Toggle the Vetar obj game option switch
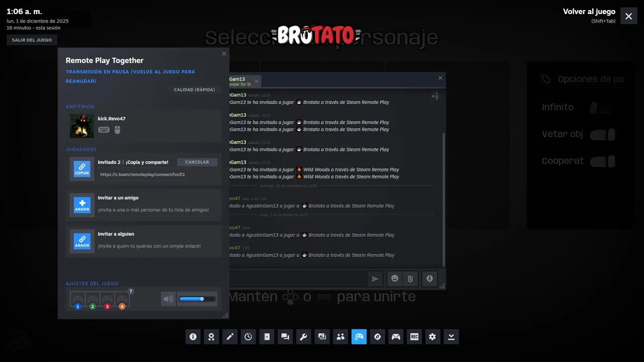644x362 pixels. click(x=602, y=134)
